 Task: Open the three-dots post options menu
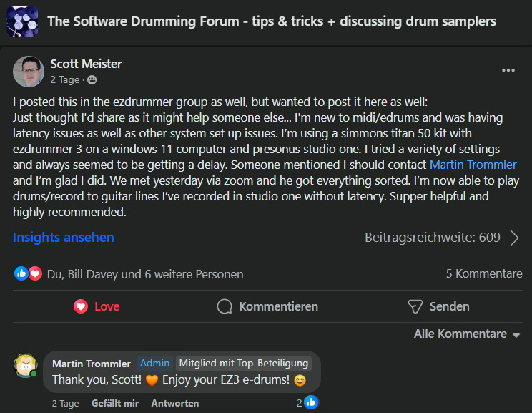[x=508, y=70]
